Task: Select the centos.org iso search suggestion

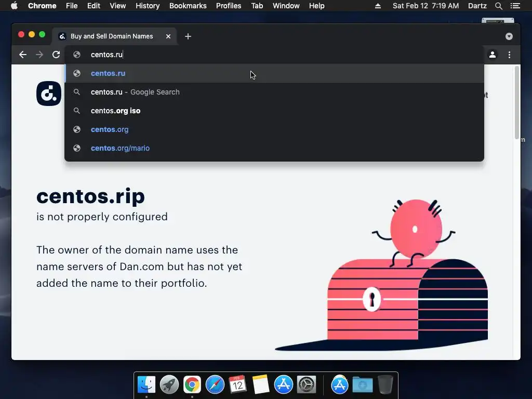Action: pyautogui.click(x=274, y=111)
